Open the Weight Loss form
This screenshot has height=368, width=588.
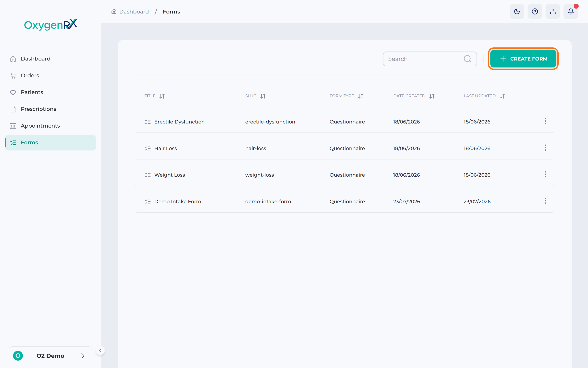click(x=170, y=175)
